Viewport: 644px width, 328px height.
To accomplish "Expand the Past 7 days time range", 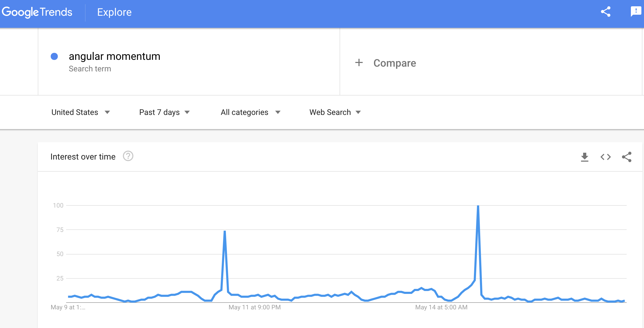I will (164, 112).
